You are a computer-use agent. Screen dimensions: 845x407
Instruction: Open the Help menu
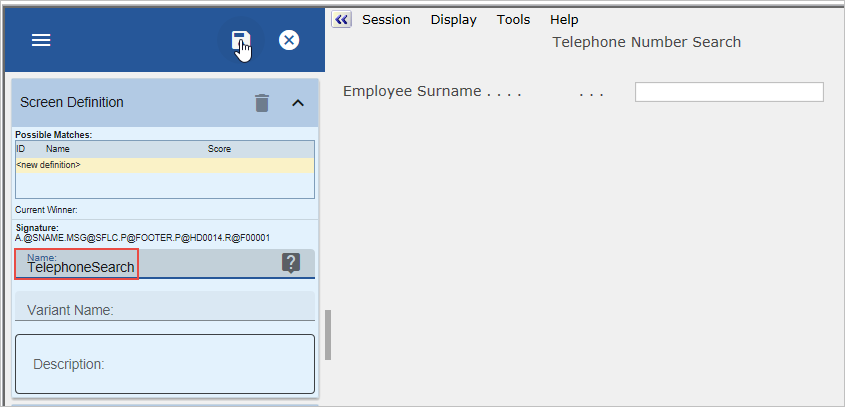(x=564, y=19)
